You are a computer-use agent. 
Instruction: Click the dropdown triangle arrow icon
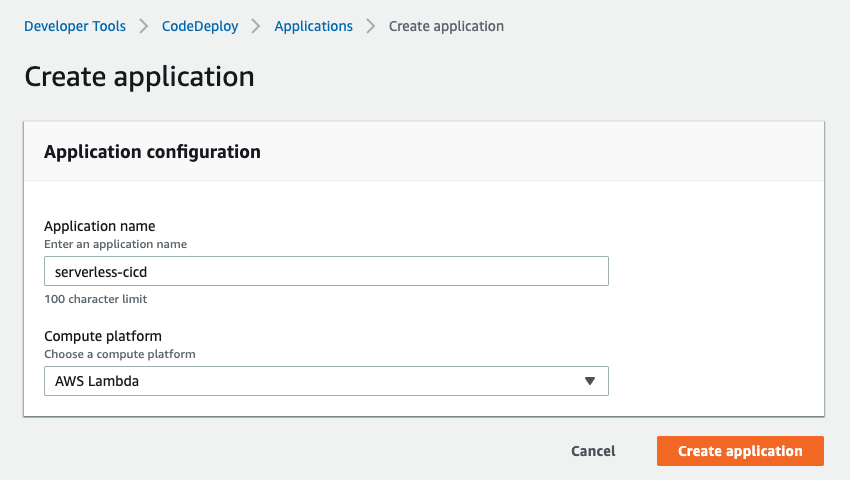(x=590, y=381)
